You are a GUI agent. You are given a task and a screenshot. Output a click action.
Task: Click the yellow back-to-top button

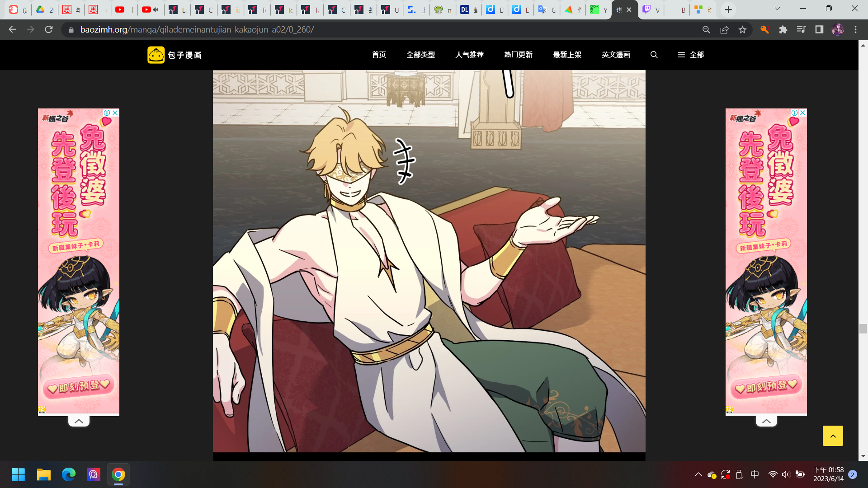click(x=833, y=436)
